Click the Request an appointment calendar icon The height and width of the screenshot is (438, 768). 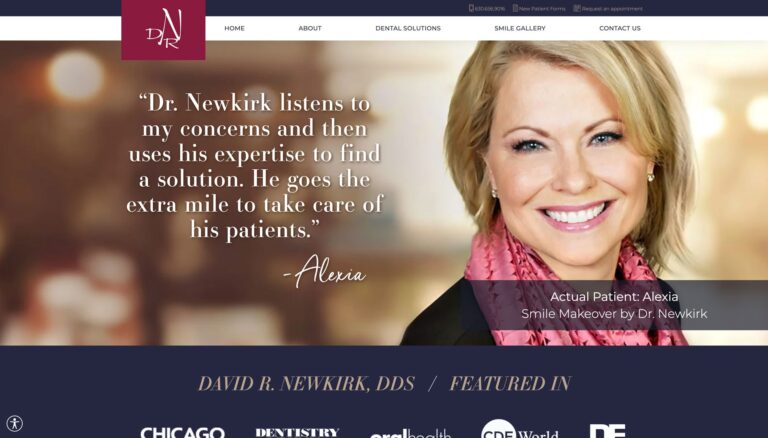point(577,8)
